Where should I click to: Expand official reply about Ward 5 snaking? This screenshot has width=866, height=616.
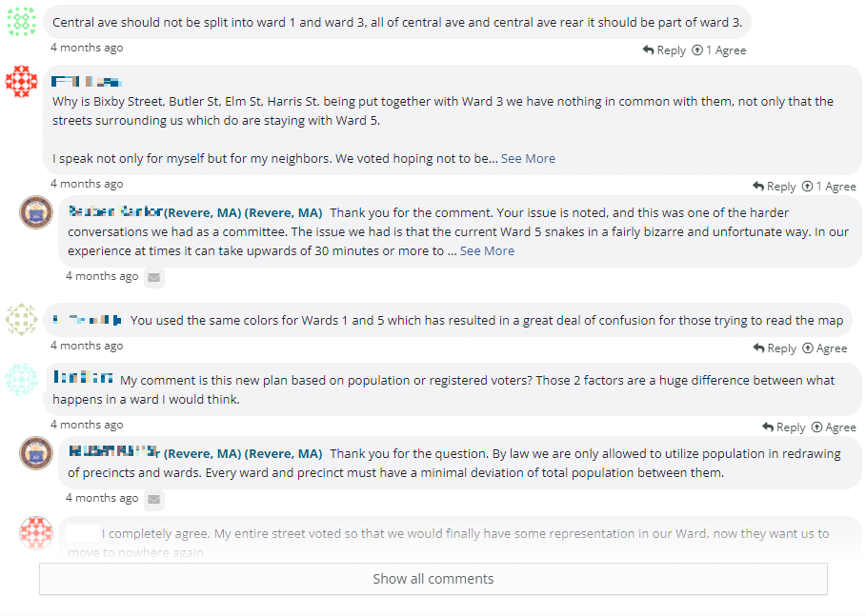click(487, 251)
